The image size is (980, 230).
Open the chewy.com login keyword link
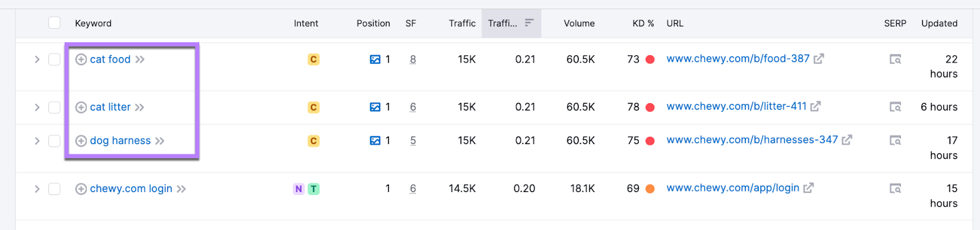pos(131,189)
